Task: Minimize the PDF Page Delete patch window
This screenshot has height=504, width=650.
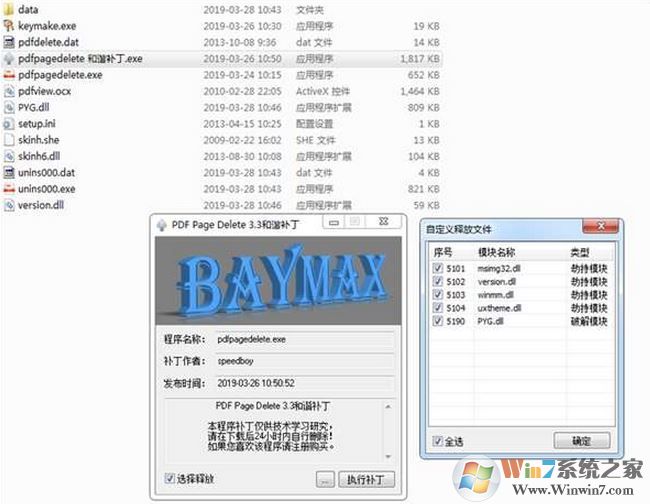Action: (x=334, y=222)
